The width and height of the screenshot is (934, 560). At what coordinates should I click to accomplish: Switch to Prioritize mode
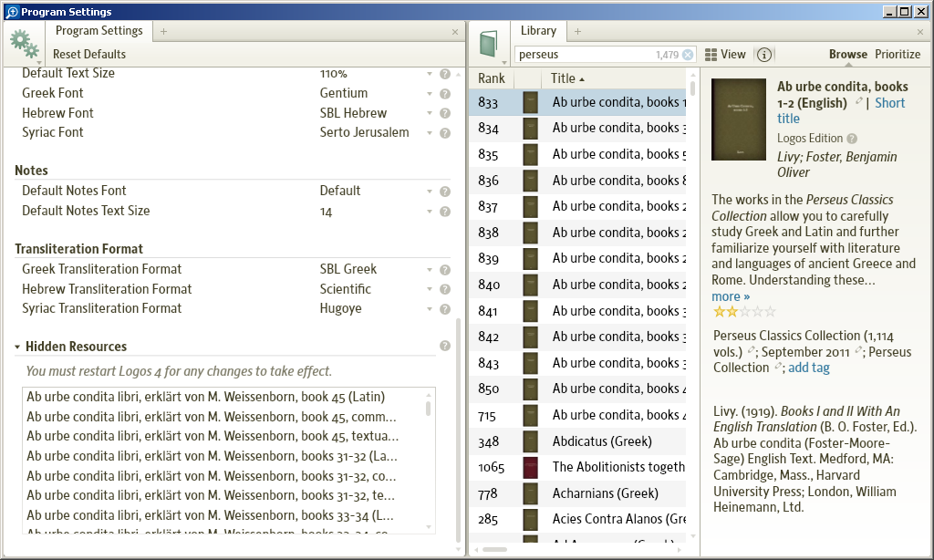click(x=898, y=54)
